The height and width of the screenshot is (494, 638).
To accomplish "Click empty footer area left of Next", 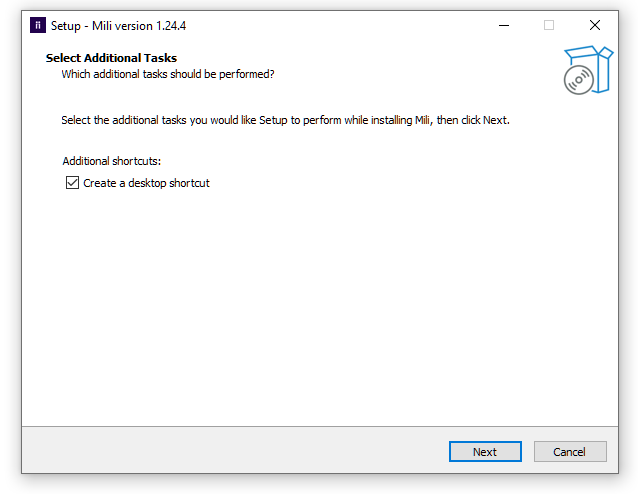I will pos(230,452).
